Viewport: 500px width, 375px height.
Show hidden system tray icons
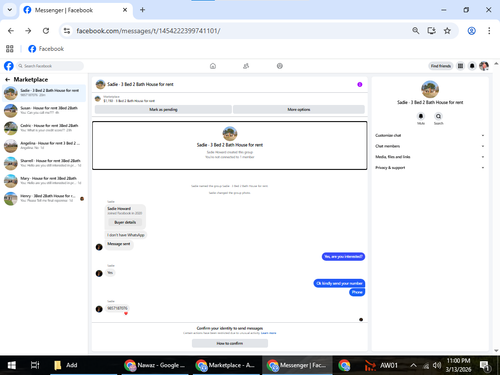[413, 365]
